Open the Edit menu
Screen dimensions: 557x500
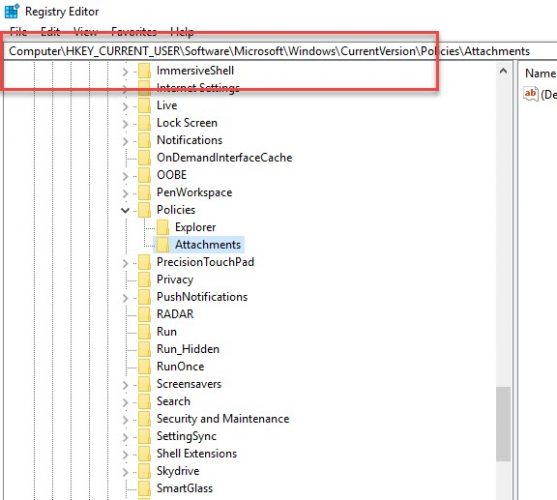[x=50, y=32]
